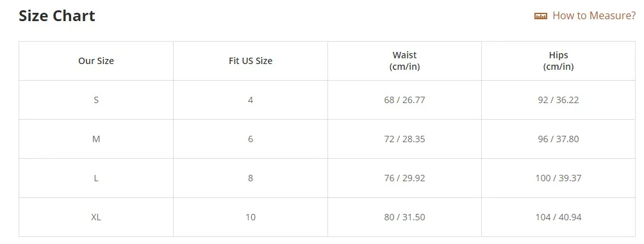Click the ruler icon beside How to Measure
This screenshot has width=644, height=244.
pos(540,16)
